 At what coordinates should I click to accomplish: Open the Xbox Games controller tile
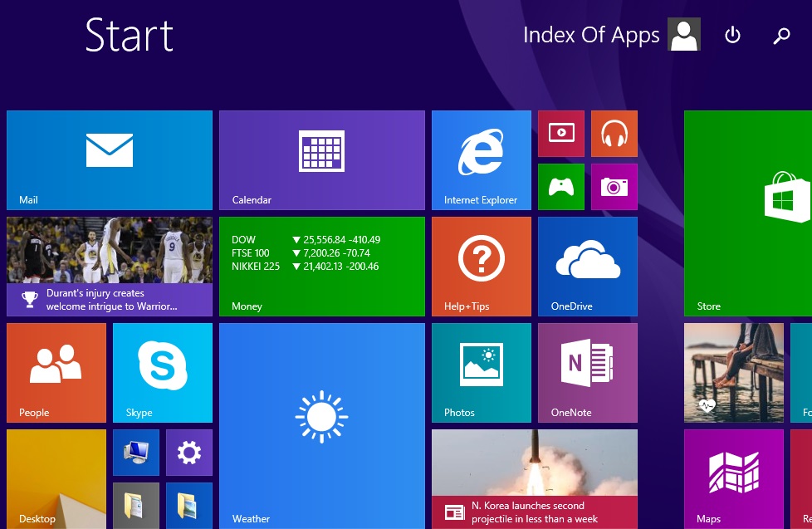click(560, 187)
